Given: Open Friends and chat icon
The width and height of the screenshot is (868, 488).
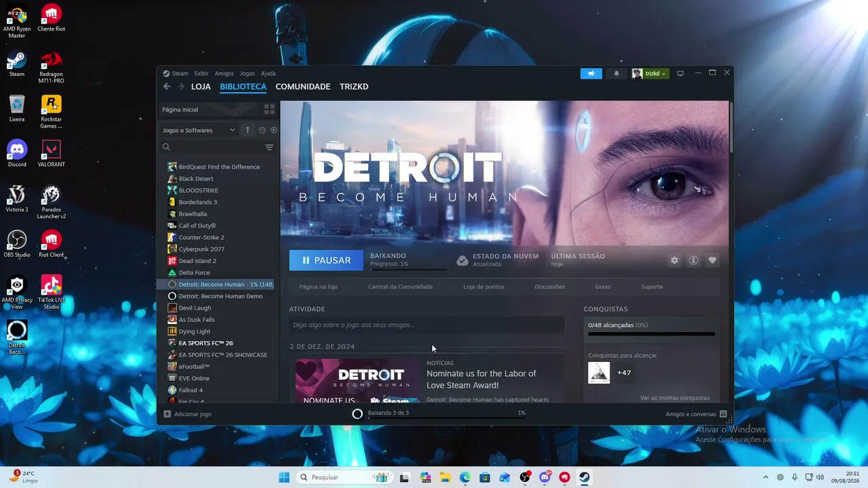Looking at the screenshot, I should [723, 414].
